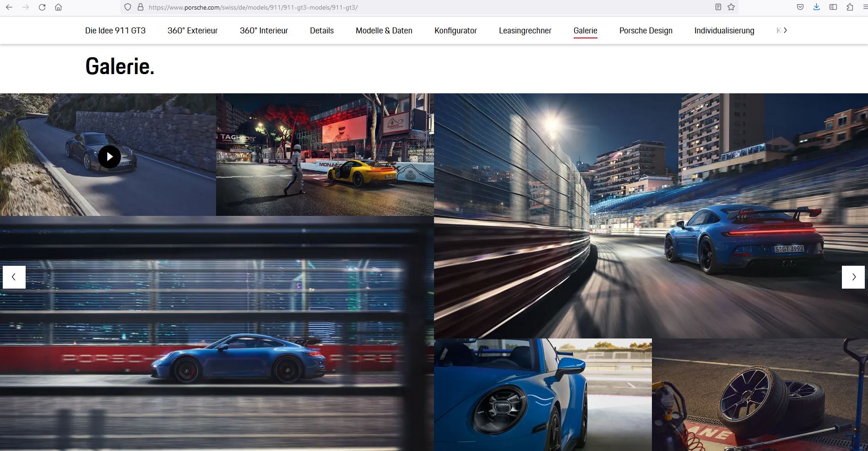Open the downloads panel
The width and height of the screenshot is (868, 451).
point(817,7)
